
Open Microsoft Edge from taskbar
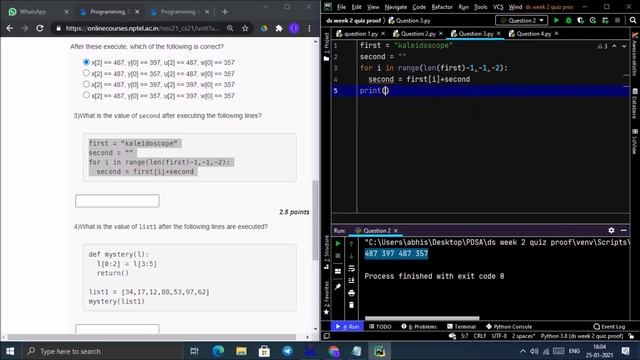click(218, 351)
